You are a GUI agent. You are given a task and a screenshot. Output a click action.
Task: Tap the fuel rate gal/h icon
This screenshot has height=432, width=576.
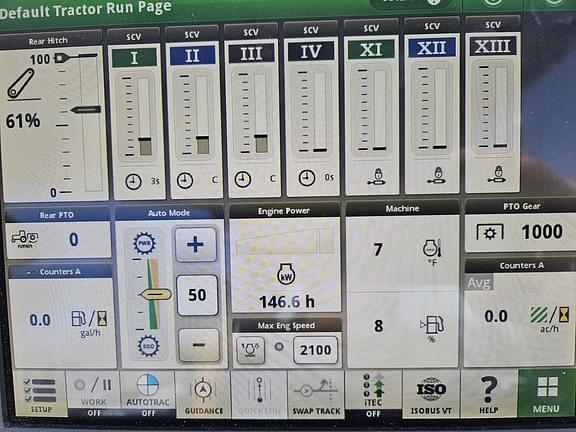pyautogui.click(x=89, y=322)
